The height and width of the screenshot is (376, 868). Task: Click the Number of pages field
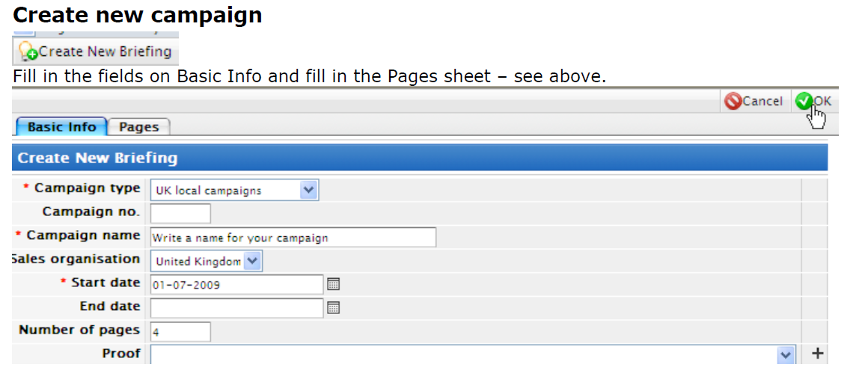coord(180,332)
